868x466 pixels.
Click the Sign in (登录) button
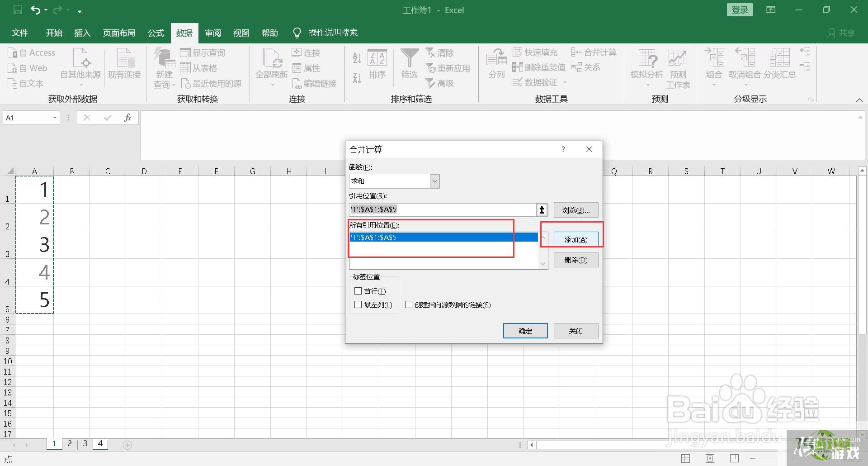click(x=740, y=10)
